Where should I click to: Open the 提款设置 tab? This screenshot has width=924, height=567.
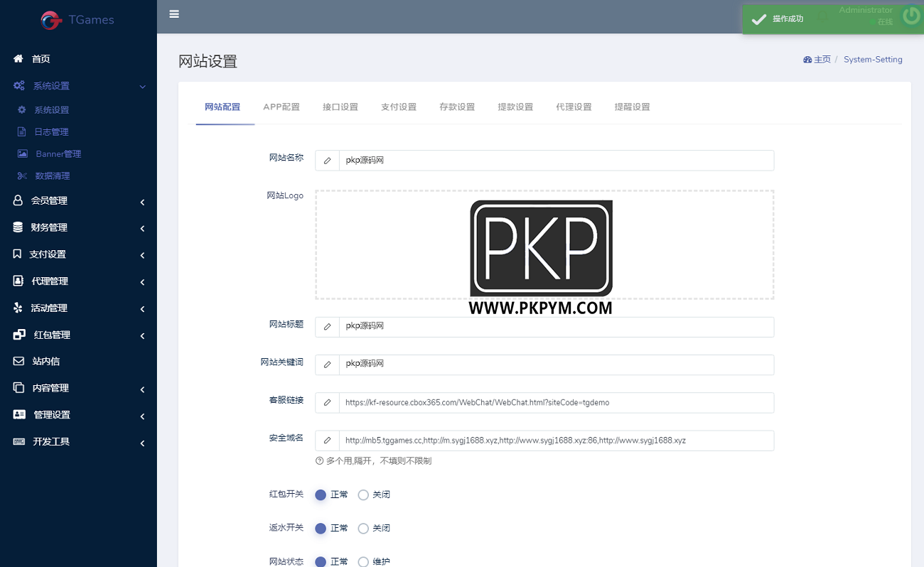(515, 107)
